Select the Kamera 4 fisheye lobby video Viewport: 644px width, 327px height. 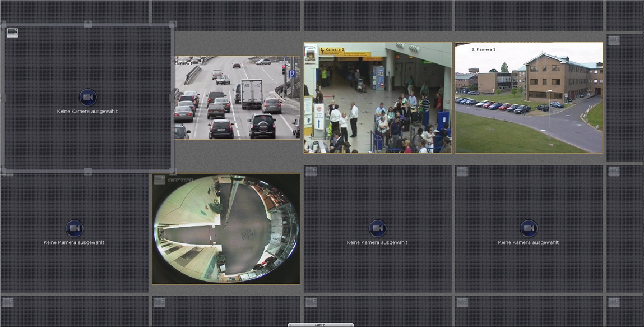coord(226,229)
